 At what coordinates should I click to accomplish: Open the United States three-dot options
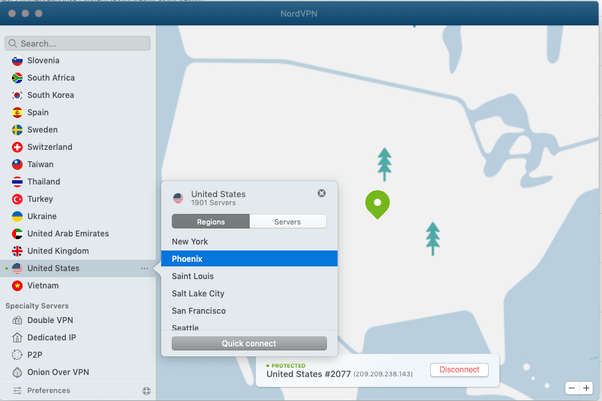click(144, 268)
